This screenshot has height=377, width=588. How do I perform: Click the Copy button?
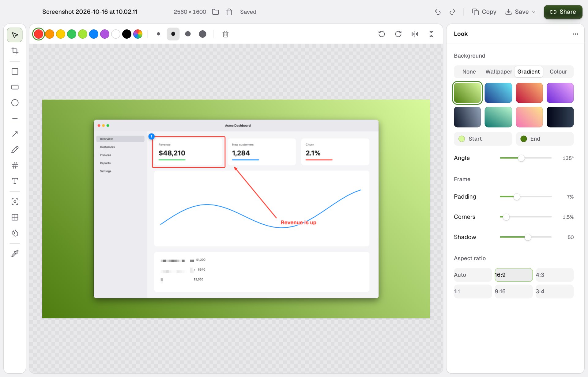point(484,12)
